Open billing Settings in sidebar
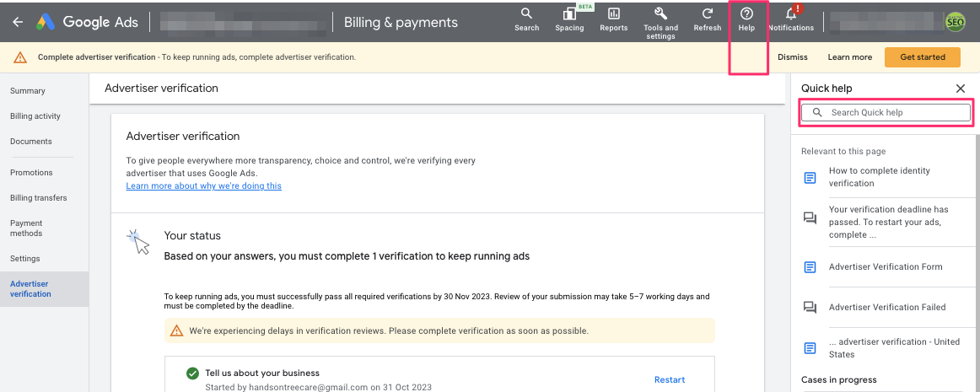 click(25, 259)
